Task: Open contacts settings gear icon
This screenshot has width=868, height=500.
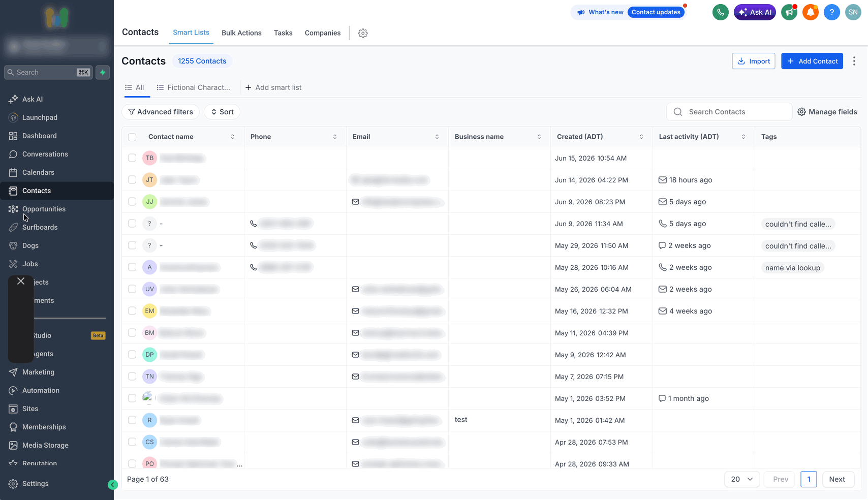Action: 363,33
